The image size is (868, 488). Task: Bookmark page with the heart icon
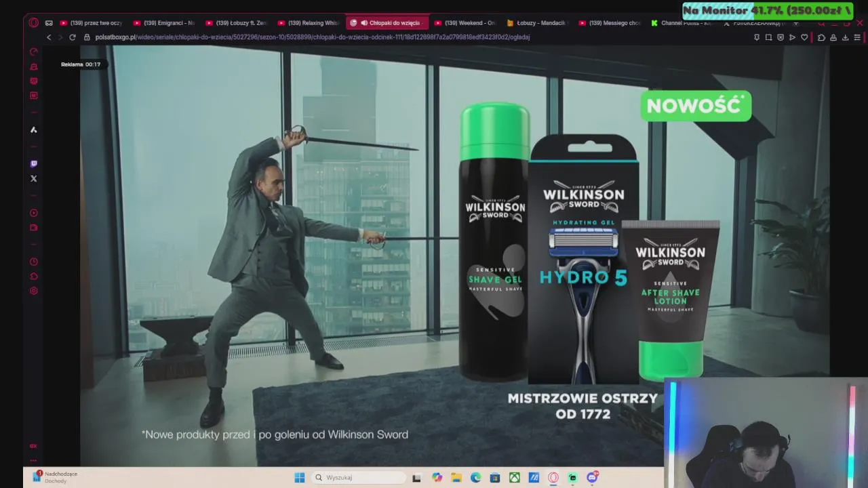pos(804,37)
